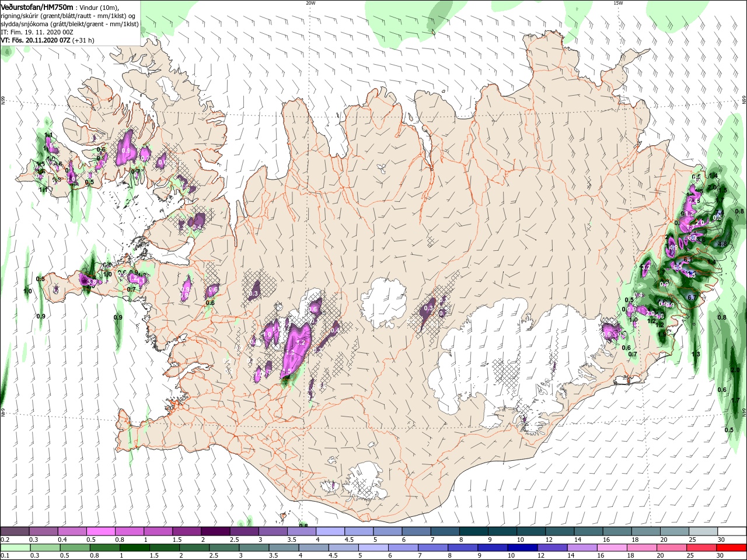
Task: Select the upper legend swatch between 1.5 and 2
Action: [x=186, y=531]
